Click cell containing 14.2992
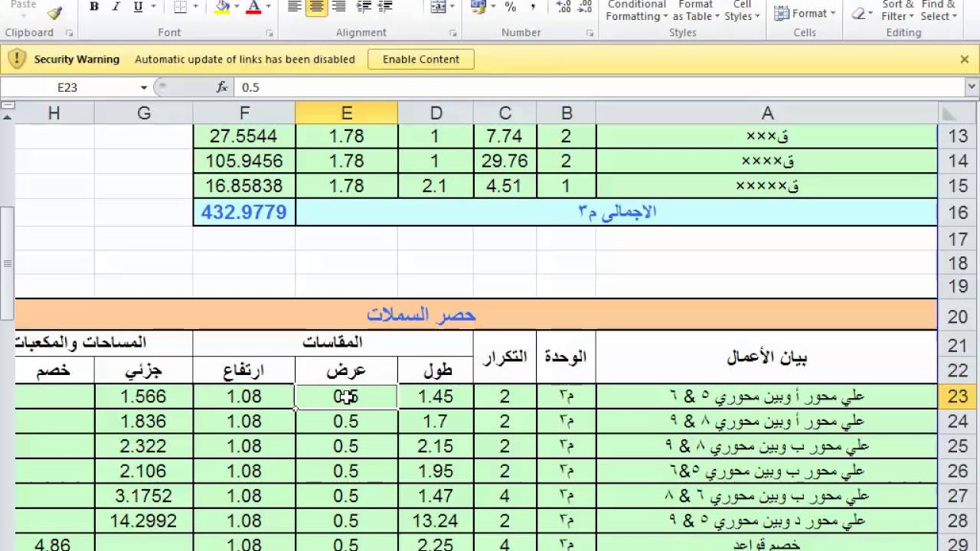 (x=144, y=521)
